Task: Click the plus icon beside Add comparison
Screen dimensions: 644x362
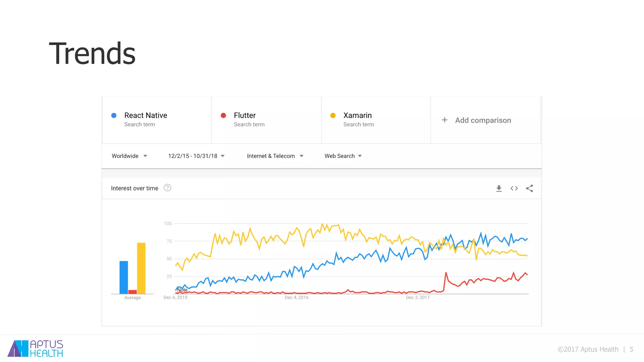Action: 445,120
